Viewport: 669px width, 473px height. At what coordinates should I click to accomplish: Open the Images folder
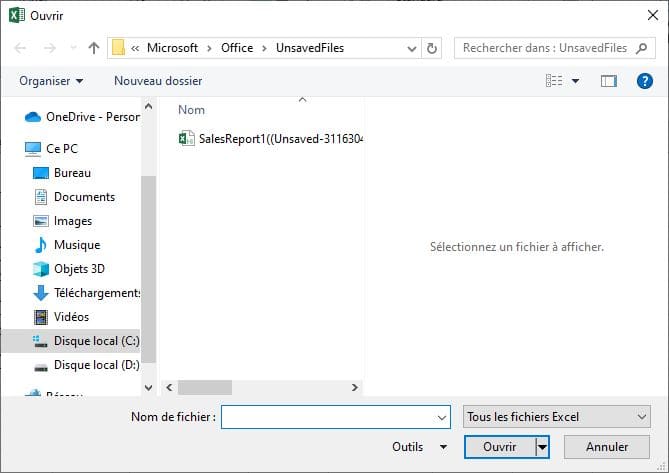(62, 221)
